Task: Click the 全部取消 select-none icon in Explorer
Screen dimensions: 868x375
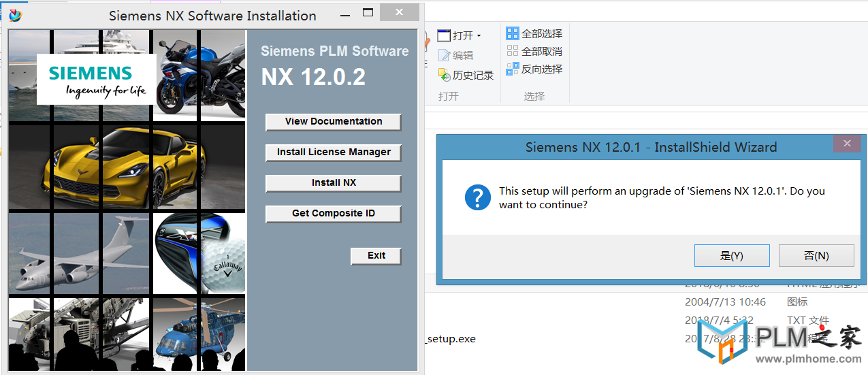Action: coord(513,51)
